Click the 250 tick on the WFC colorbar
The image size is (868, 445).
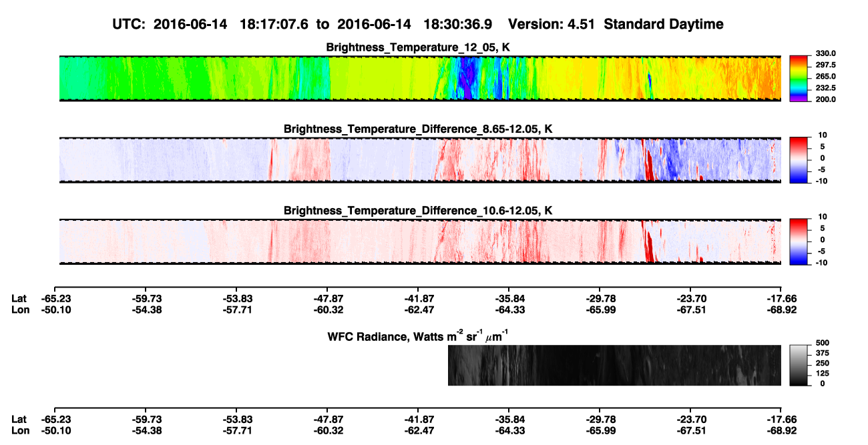click(x=824, y=363)
